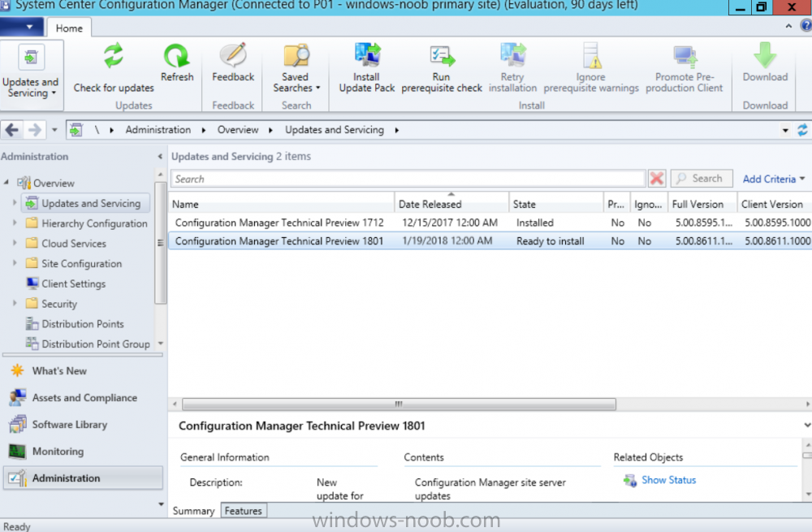Select Distribution Points node
The width and height of the screenshot is (812, 532).
[75, 324]
